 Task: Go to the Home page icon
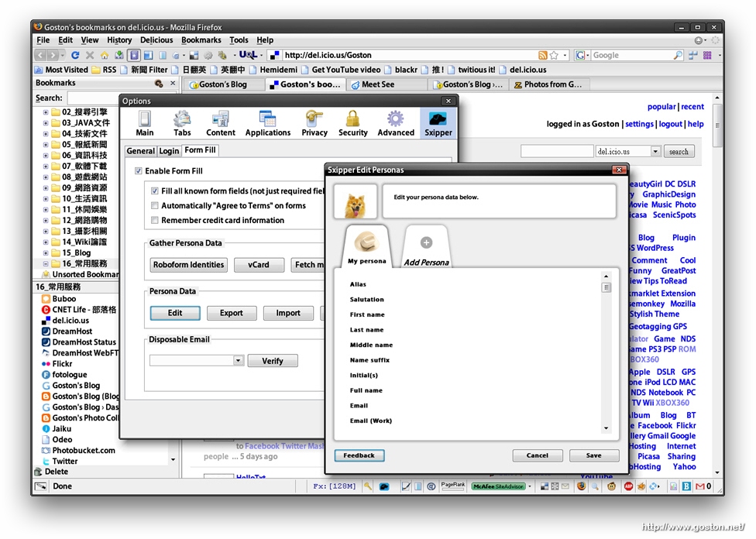(104, 55)
